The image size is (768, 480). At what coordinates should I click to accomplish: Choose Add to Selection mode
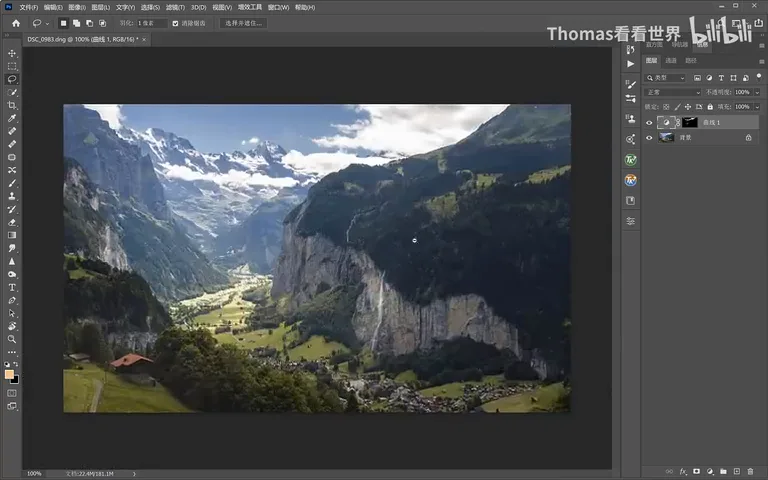coord(76,23)
